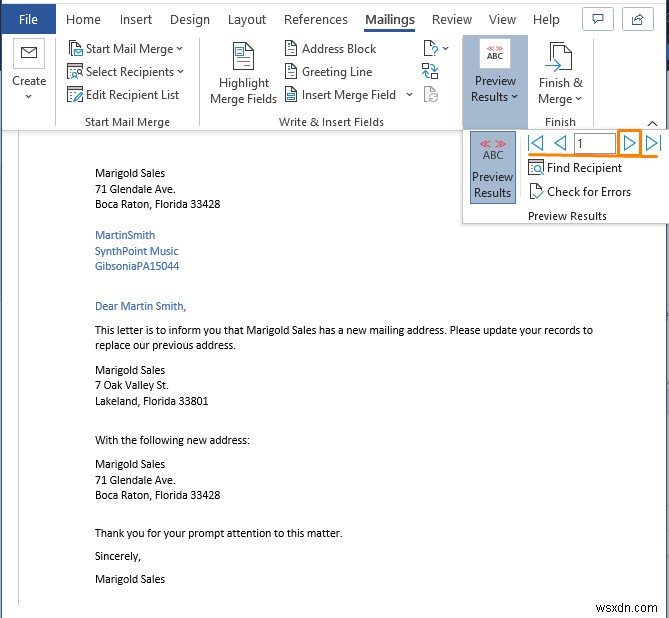The image size is (669, 618).
Task: Click the merged name MartinSmith
Action: [125, 235]
